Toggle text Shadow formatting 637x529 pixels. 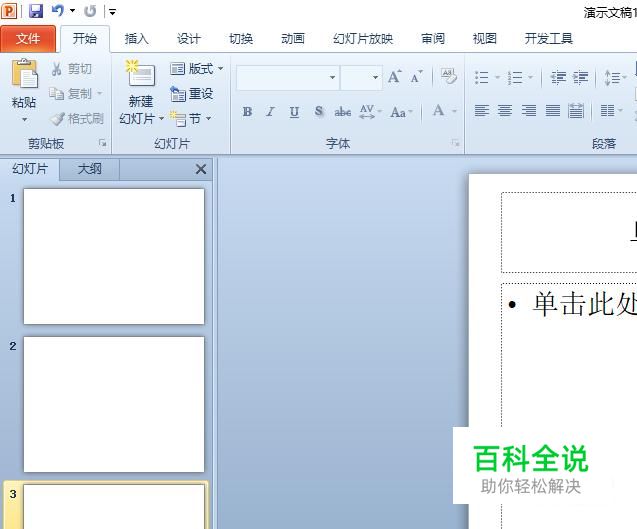click(x=319, y=111)
